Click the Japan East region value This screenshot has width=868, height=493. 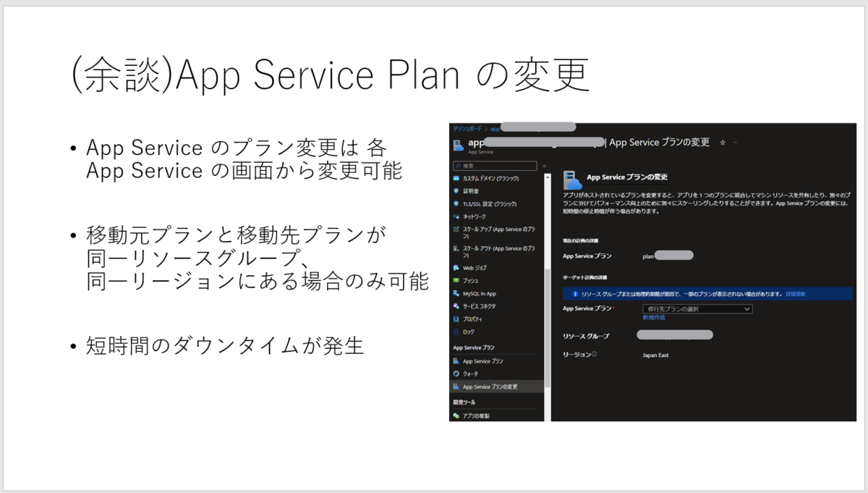(656, 355)
